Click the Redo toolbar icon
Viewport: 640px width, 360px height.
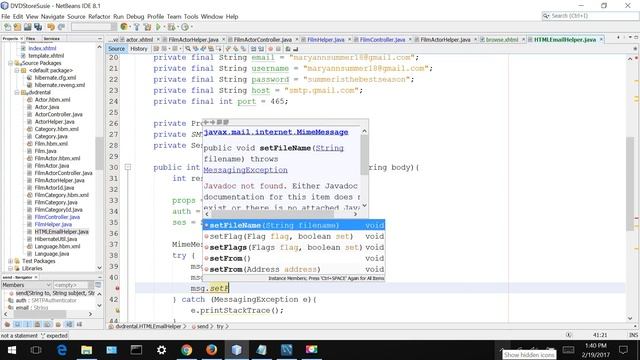coord(61,27)
